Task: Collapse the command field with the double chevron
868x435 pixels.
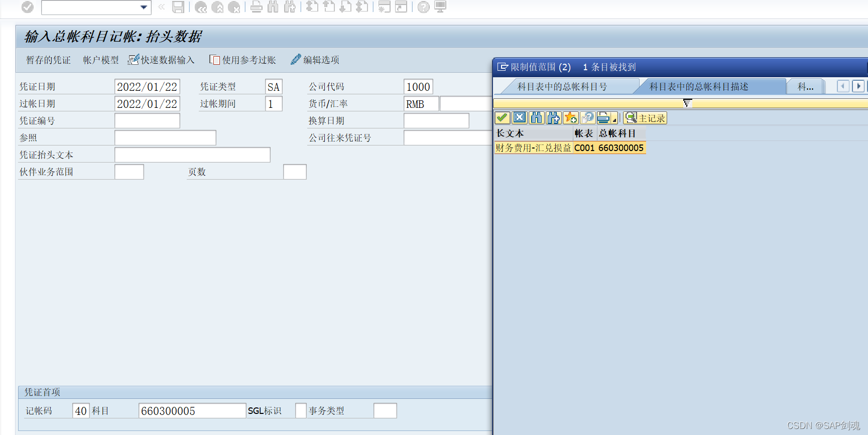Action: pos(161,7)
